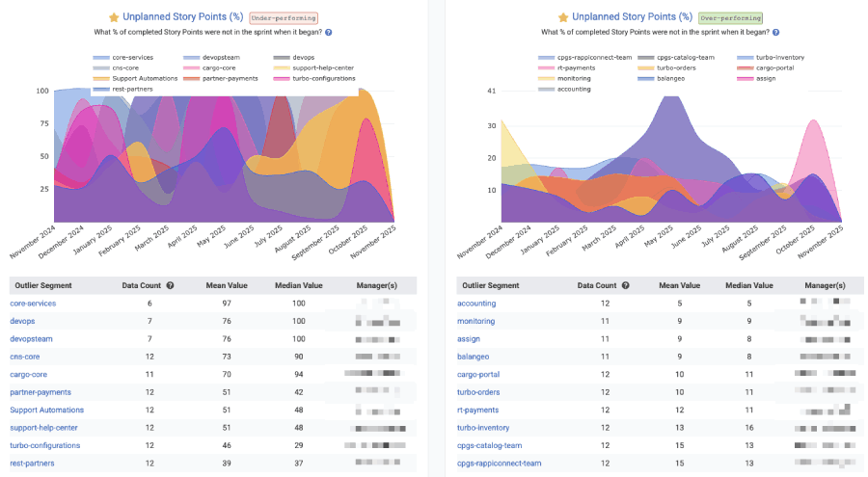This screenshot has width=868, height=477.
Task: Click Data Count help icon in right table
Action: tap(625, 285)
